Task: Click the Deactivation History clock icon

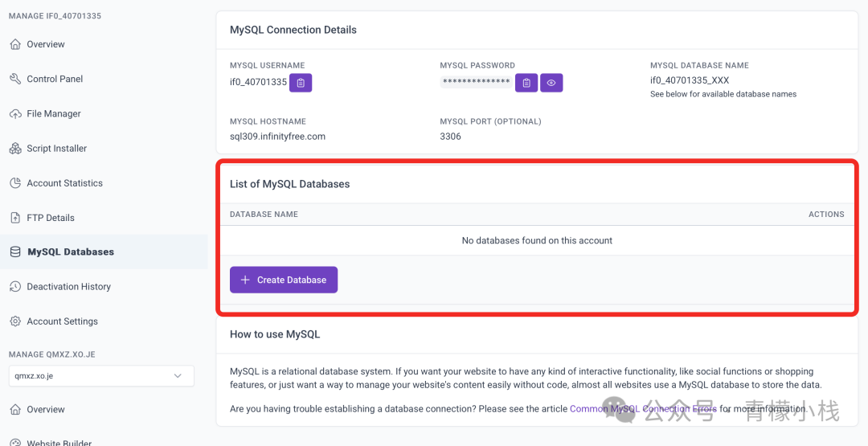Action: [15, 287]
